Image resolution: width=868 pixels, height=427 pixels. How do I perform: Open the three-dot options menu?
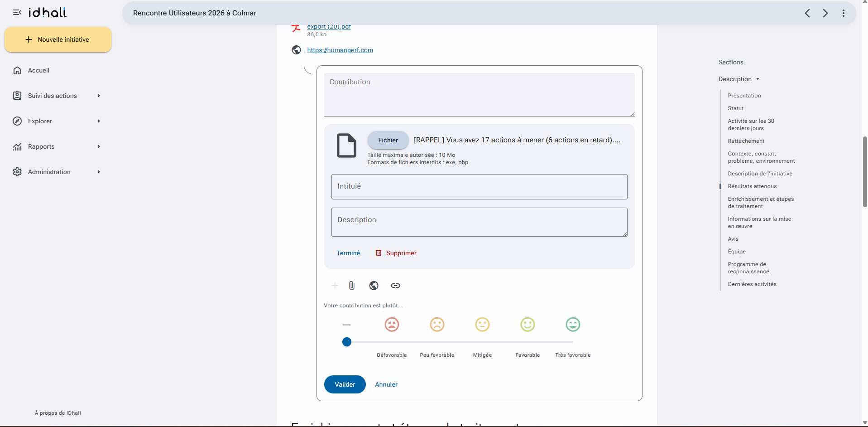click(844, 13)
